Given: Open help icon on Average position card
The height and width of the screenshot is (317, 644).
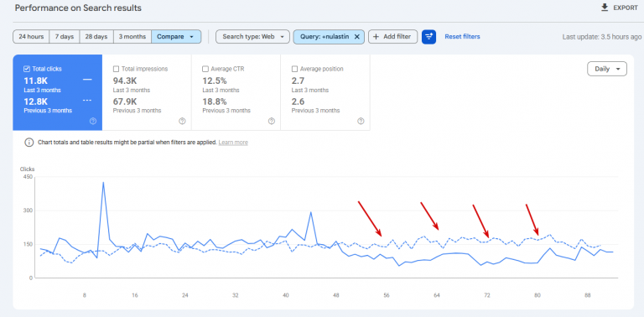Looking at the screenshot, I should tap(361, 121).
